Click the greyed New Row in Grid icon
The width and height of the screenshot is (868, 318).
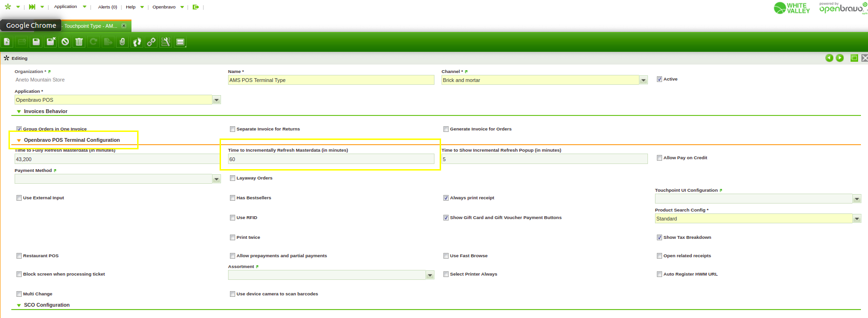pyautogui.click(x=22, y=42)
